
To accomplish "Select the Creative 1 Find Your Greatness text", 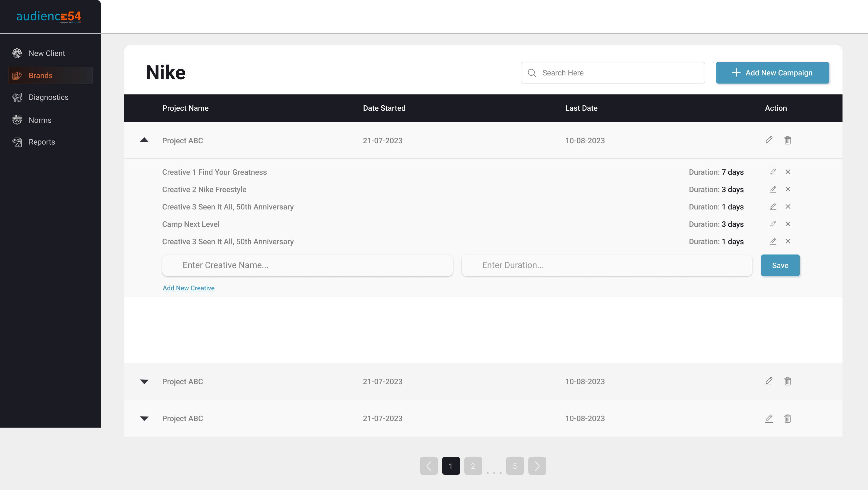I will [x=214, y=172].
